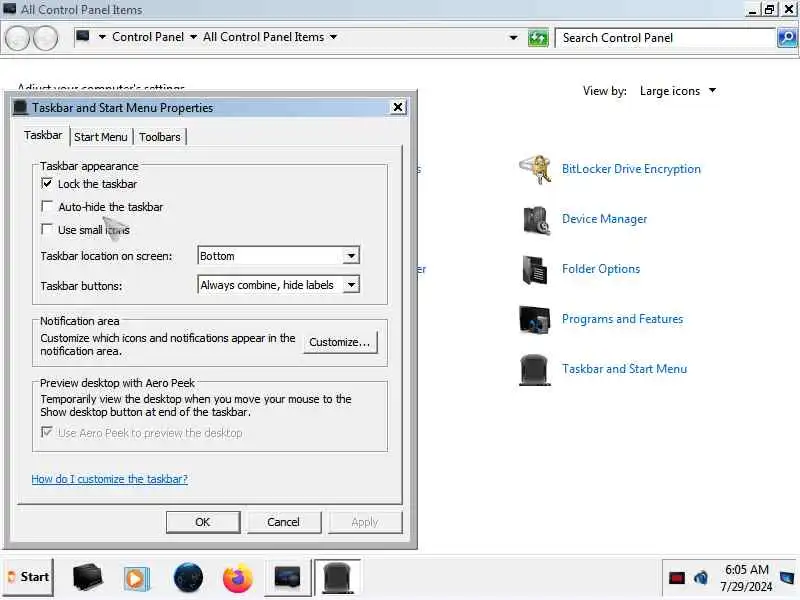Close the Taskbar and Start Menu Properties dialog
This screenshot has width=800, height=600.
pyautogui.click(x=398, y=107)
